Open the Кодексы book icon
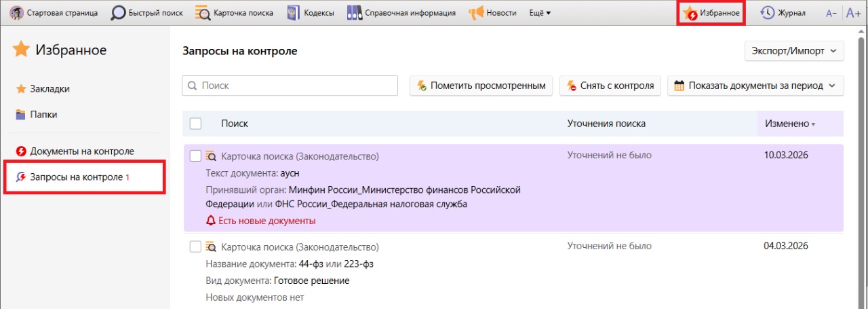Viewport: 868px width, 309px height. pos(293,13)
